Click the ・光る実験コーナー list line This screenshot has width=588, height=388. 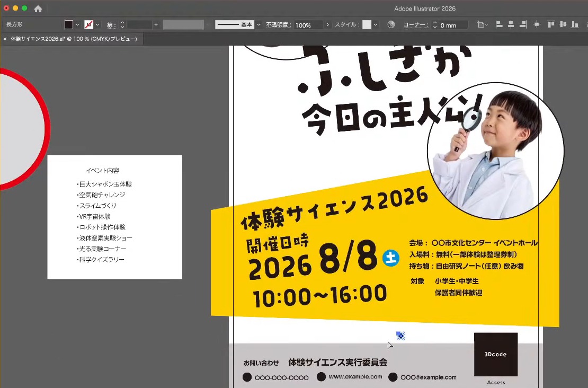click(101, 249)
